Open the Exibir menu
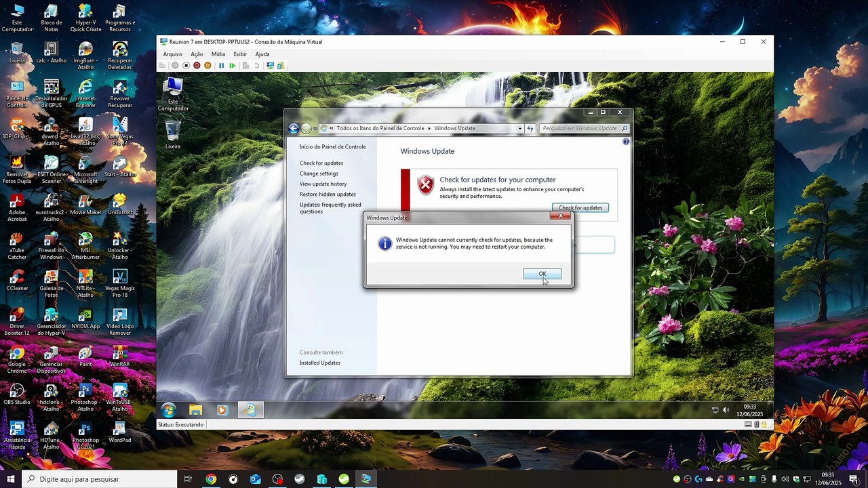The height and width of the screenshot is (488, 868). coord(240,54)
